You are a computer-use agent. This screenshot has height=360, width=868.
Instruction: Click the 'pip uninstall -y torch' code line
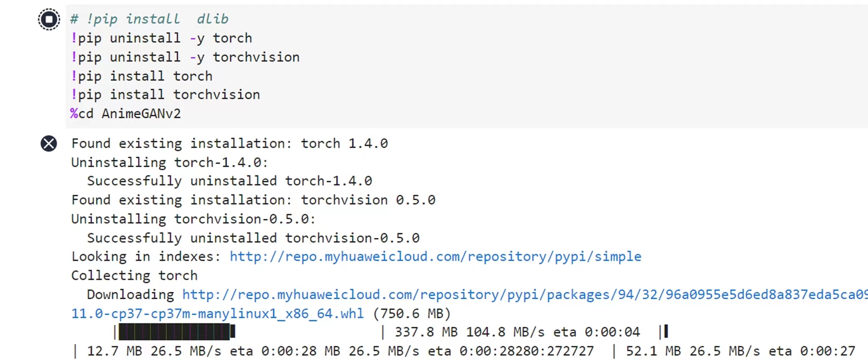click(x=161, y=38)
